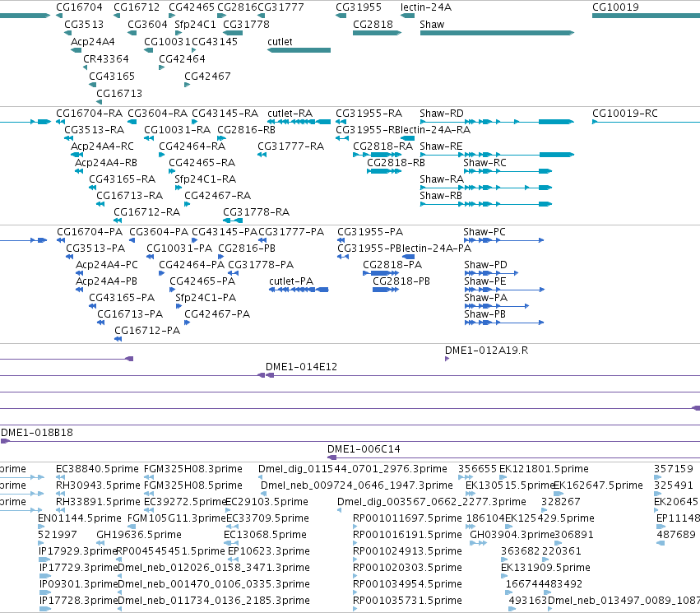Click the RH30943.5prime EST label
The height and width of the screenshot is (613, 700).
(98, 485)
